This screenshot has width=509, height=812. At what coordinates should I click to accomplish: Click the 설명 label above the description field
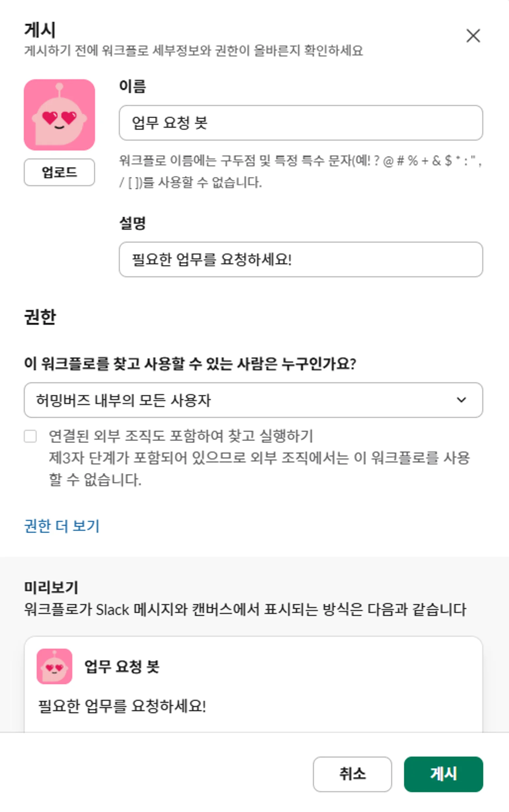(132, 223)
